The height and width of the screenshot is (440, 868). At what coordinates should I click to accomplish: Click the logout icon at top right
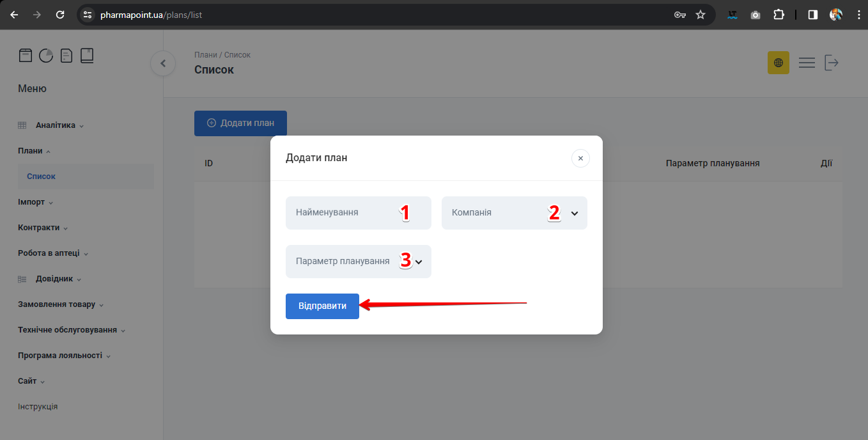coord(831,63)
